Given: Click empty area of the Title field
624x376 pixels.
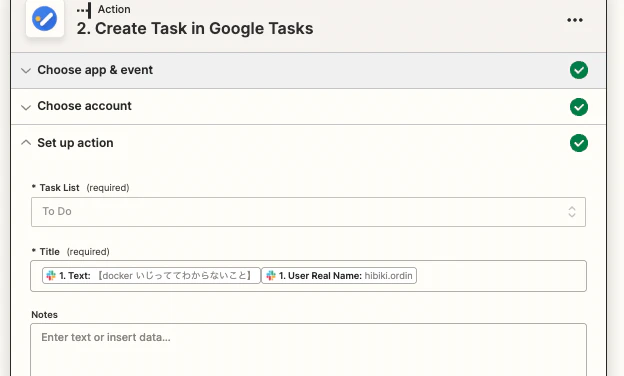Looking at the screenshot, I should [501, 276].
